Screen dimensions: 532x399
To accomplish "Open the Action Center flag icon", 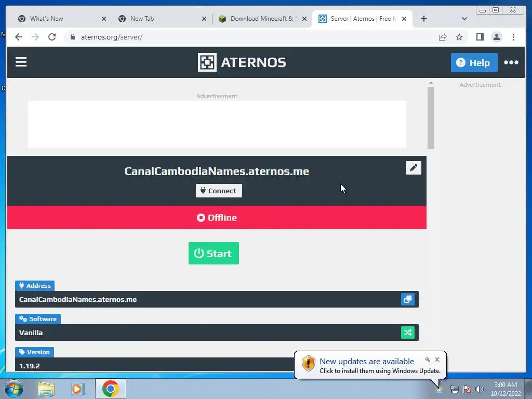I will tap(467, 389).
